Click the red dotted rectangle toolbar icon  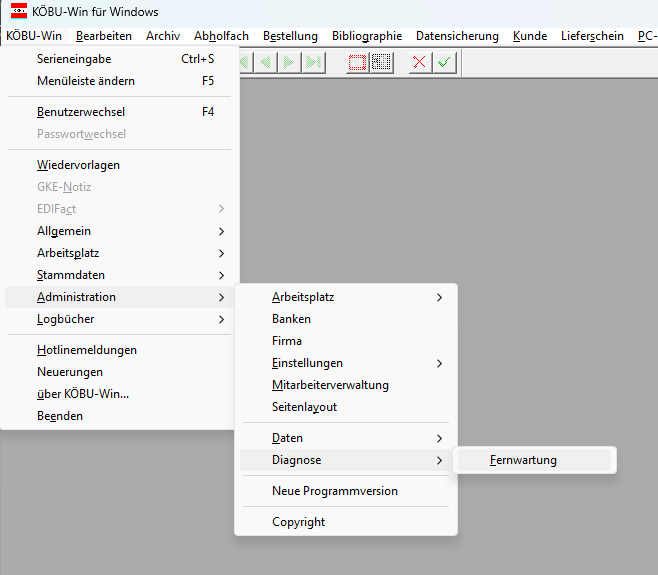(357, 63)
